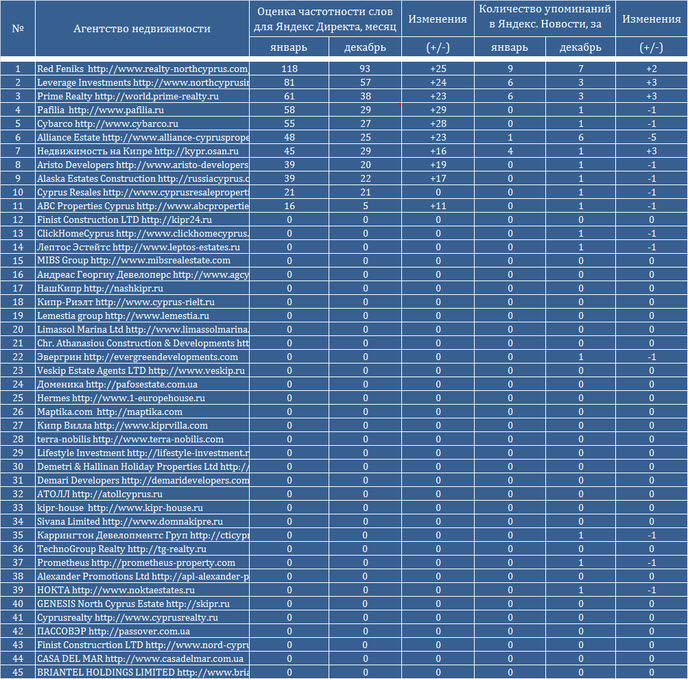Select 'АТОЛЛ' atollcyprus.ru cell
This screenshot has width=688, height=679.
tap(142, 494)
